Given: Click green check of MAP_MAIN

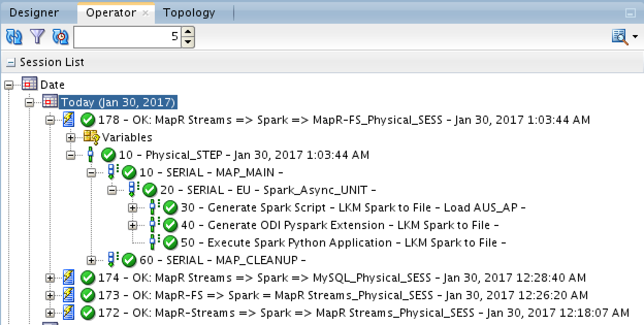Looking at the screenshot, I should (129, 172).
